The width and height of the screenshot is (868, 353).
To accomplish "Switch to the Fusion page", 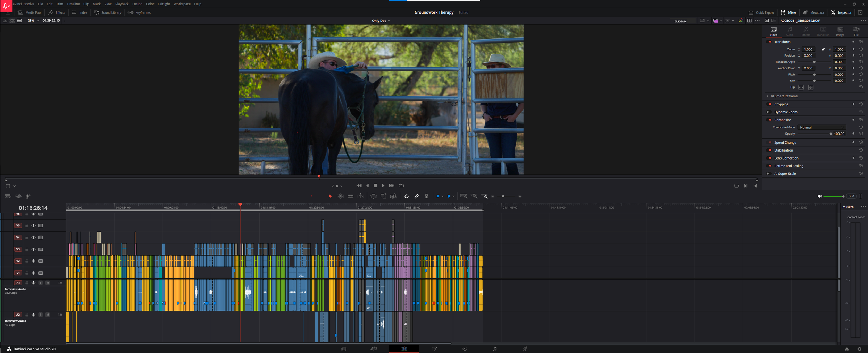I will 435,349.
